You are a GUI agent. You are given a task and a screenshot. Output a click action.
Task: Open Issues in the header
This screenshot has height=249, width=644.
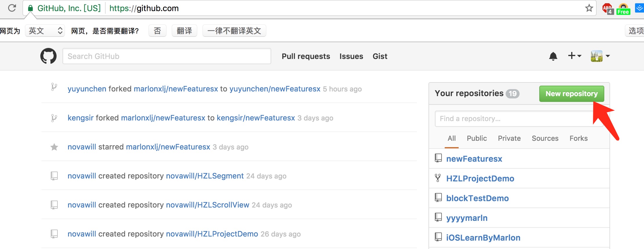click(351, 56)
